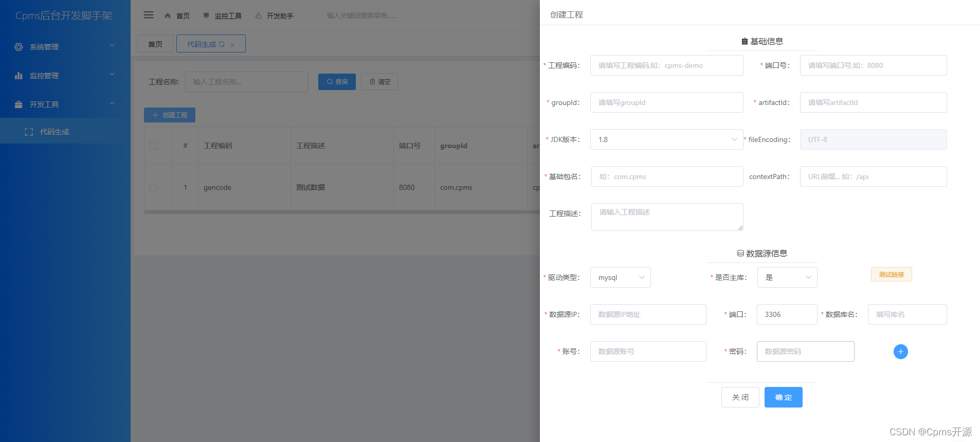Focus the groupId input field

click(x=666, y=102)
